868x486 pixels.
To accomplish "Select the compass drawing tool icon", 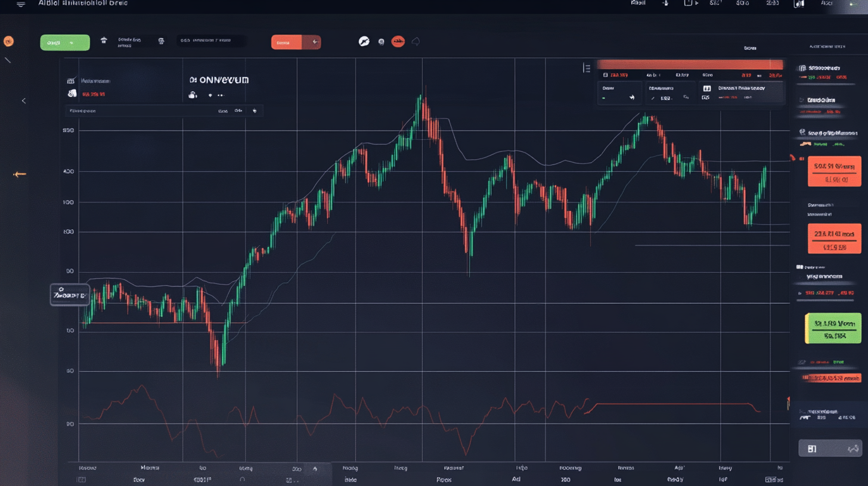I will point(364,41).
